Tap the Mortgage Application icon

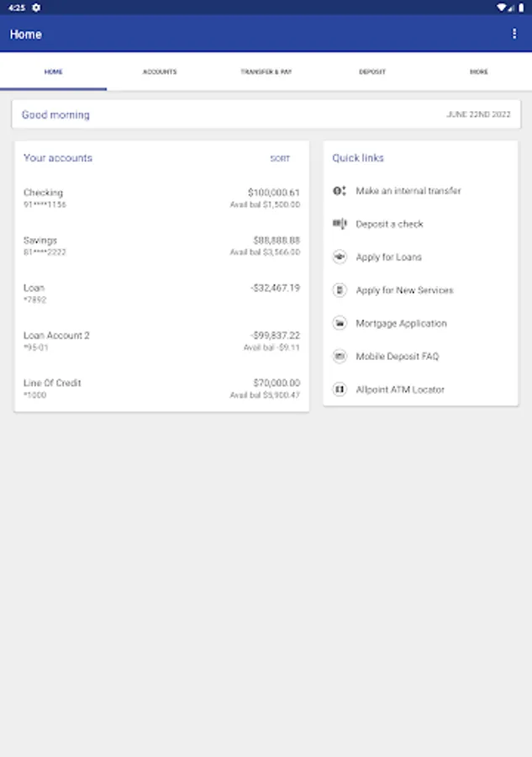(340, 323)
